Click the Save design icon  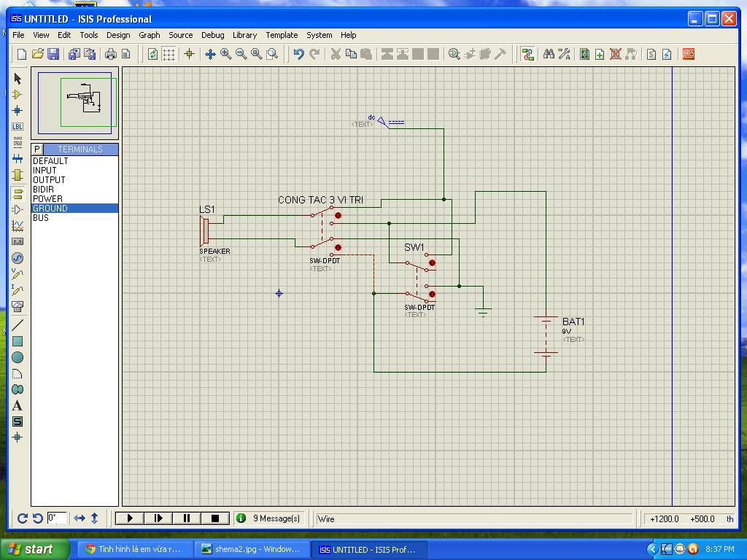click(53, 54)
